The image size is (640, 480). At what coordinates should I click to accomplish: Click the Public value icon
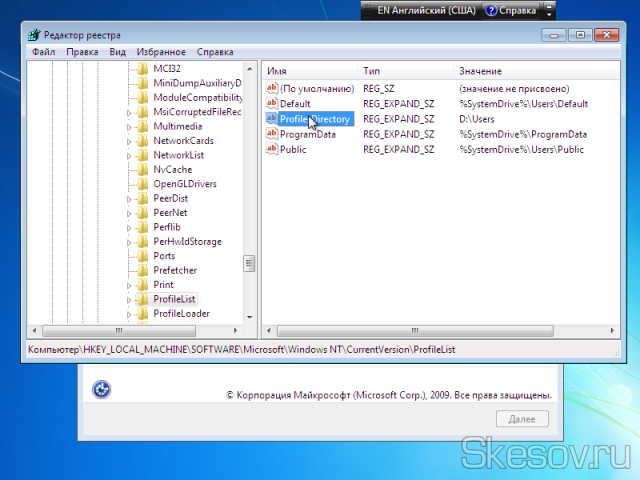pos(271,149)
